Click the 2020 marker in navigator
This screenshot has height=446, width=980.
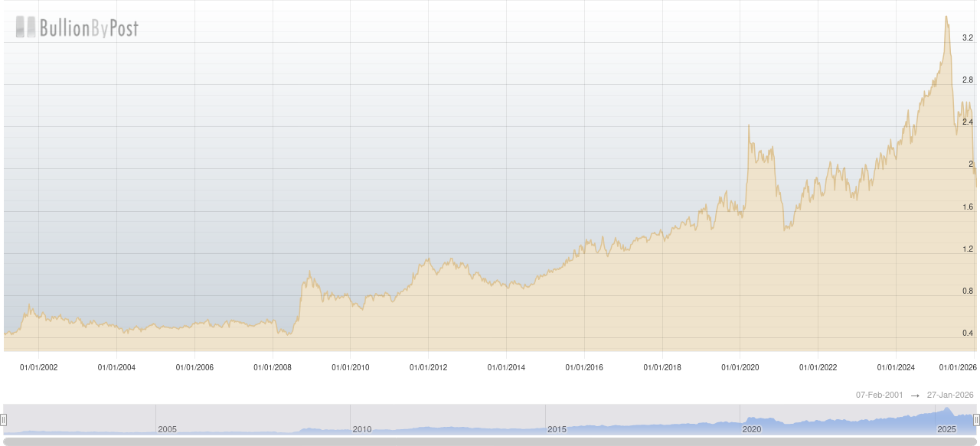751,429
